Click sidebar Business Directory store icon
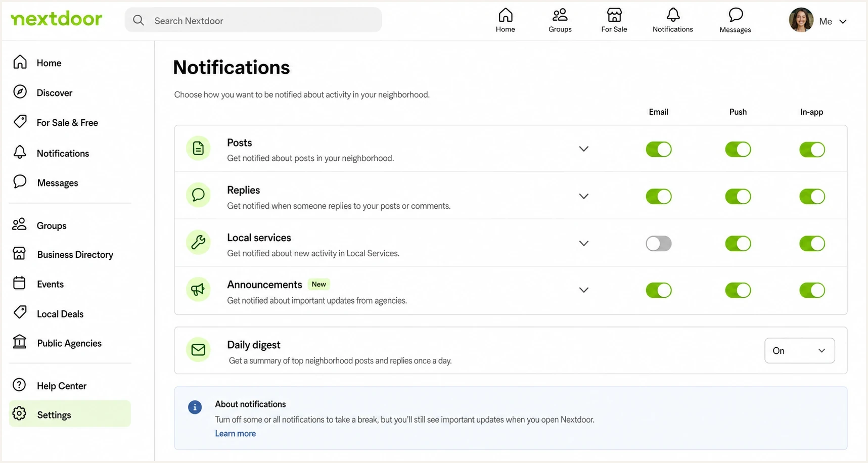Screen dimensions: 868x463 click(19, 254)
